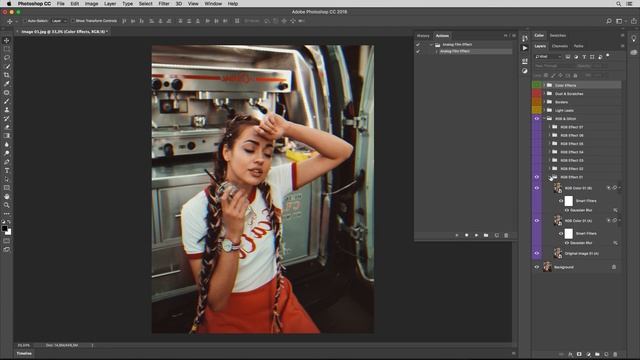Collapse the RGB Effect 01 group
Viewport: 640px width, 360px height.
tap(549, 177)
